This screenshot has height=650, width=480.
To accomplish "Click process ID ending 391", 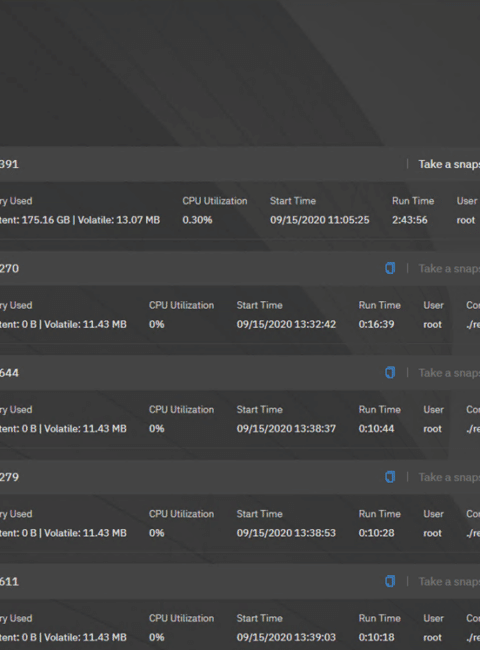I will tap(9, 164).
